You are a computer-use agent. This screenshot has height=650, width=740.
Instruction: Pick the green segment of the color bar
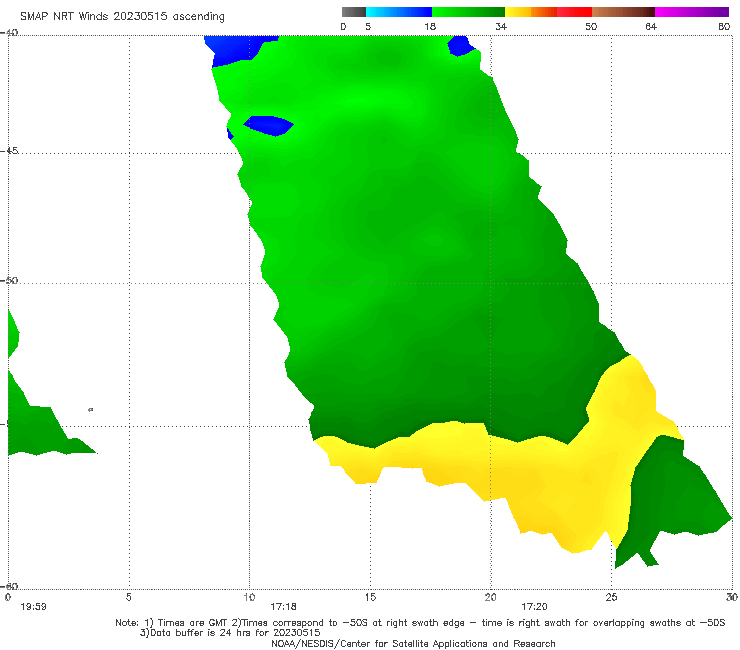(468, 12)
